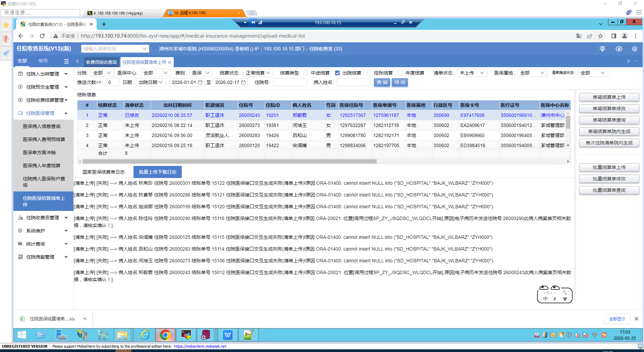Open File Explorer from the taskbar

click(x=122, y=335)
